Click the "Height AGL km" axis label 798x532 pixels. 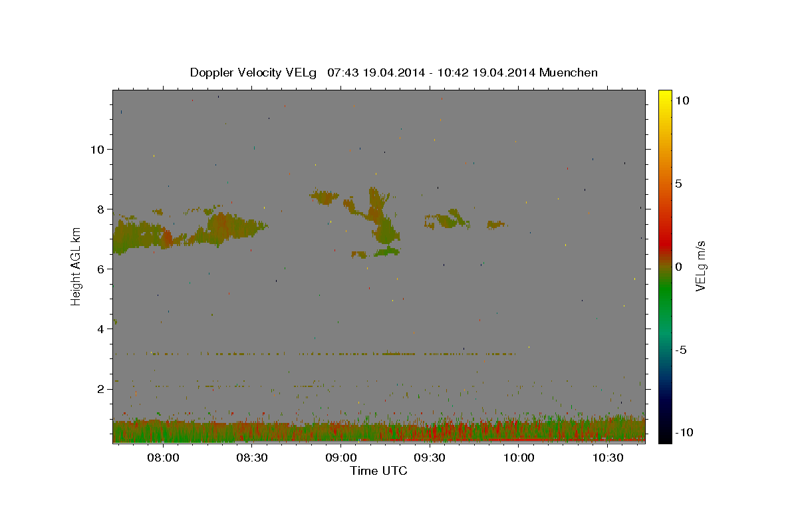[76, 266]
